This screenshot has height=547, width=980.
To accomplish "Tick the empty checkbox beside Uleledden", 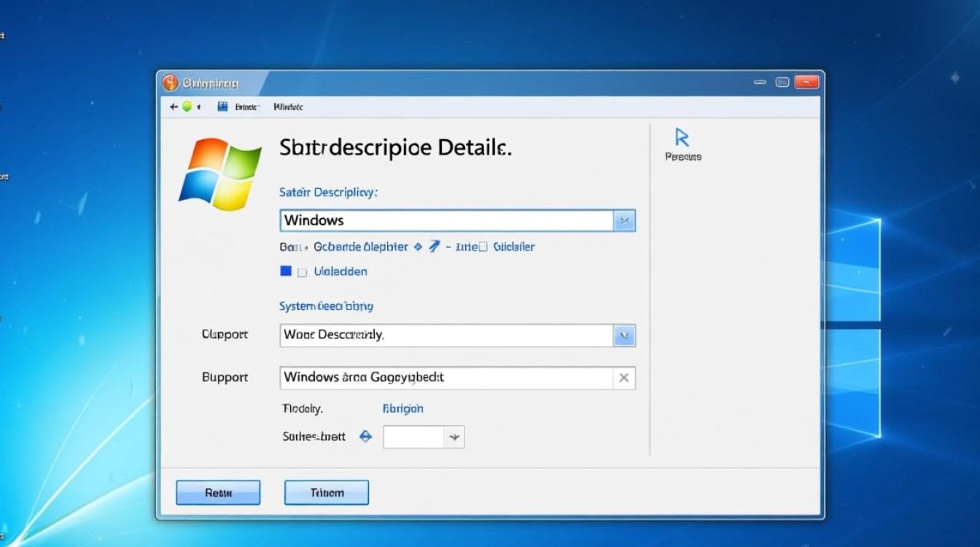I will (x=302, y=272).
